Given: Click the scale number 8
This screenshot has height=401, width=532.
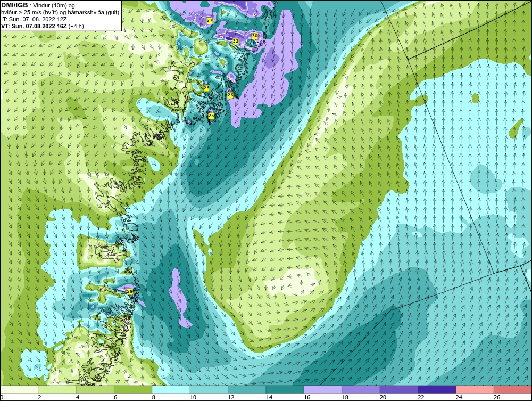Looking at the screenshot, I should 154,397.
